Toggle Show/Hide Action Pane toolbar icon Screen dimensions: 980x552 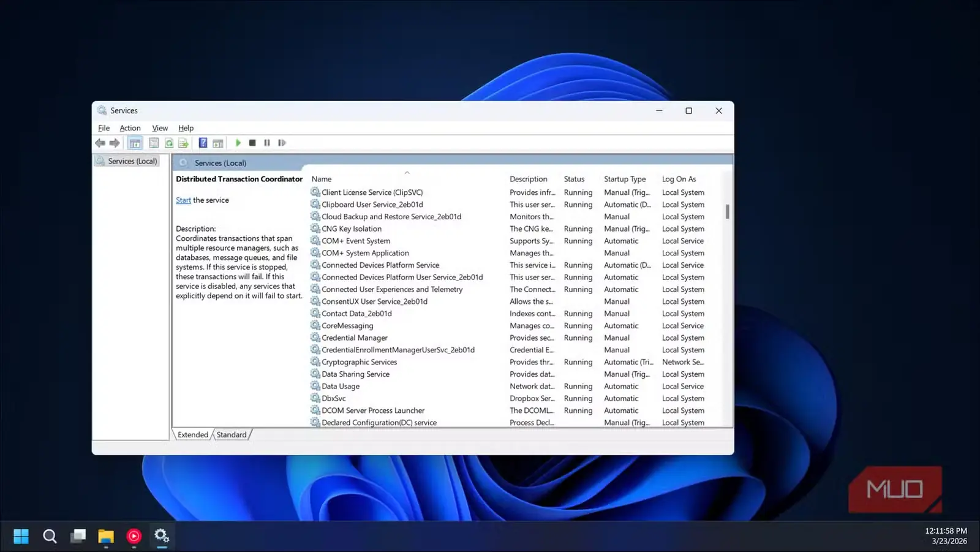[x=218, y=143]
